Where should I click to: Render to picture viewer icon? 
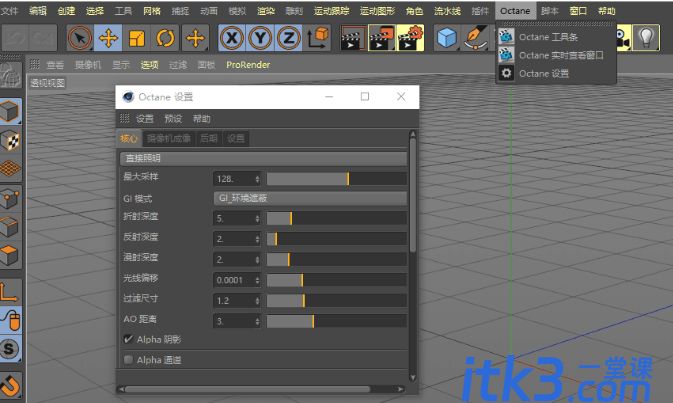[x=382, y=38]
